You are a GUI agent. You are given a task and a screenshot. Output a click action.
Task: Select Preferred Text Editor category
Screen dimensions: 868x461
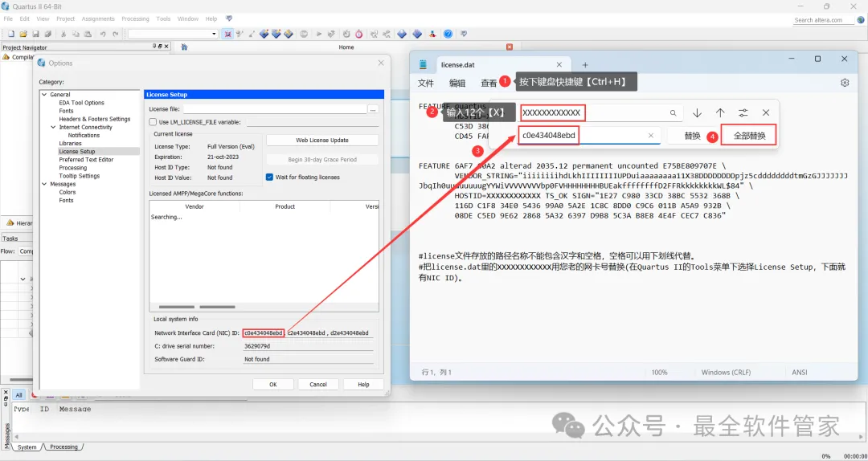point(86,159)
